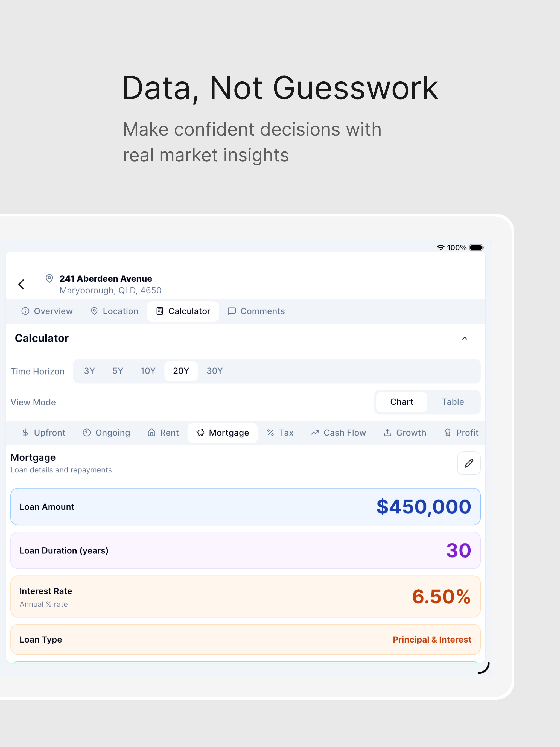Select the Location tab
The width and height of the screenshot is (560, 747).
point(115,311)
